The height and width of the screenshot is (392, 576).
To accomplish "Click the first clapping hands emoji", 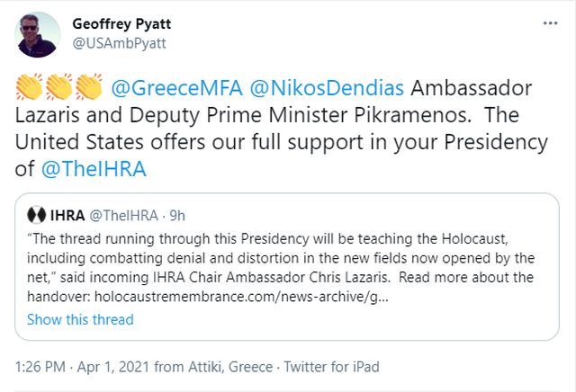I will tap(30, 88).
